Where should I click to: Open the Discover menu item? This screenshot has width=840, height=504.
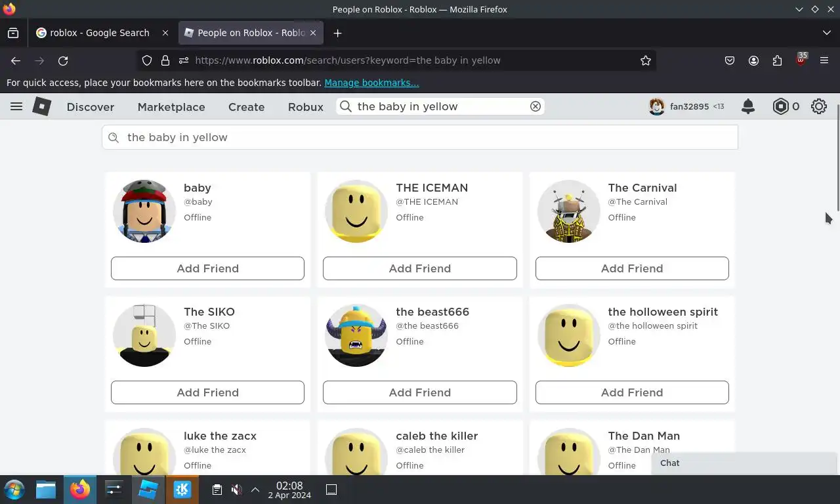click(x=91, y=107)
